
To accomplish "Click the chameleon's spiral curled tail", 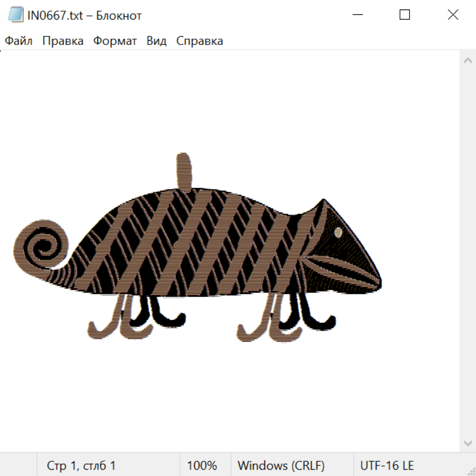I will pyautogui.click(x=41, y=246).
